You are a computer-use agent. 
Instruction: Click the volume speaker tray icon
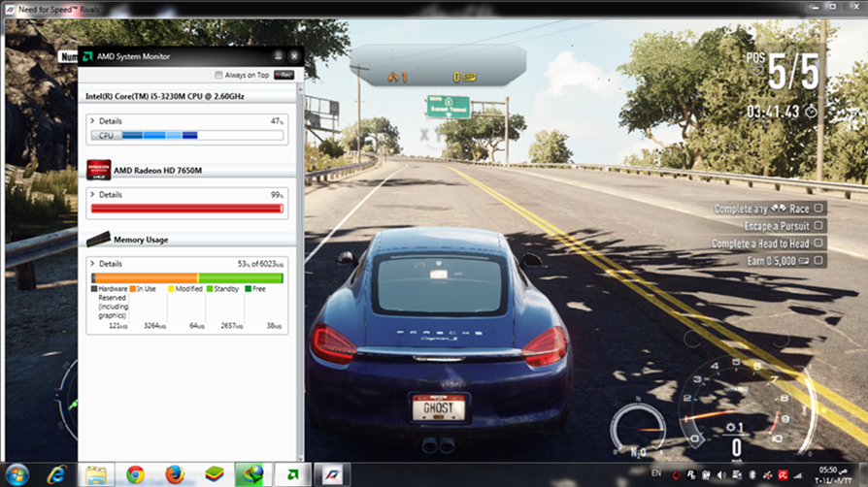pos(720,475)
